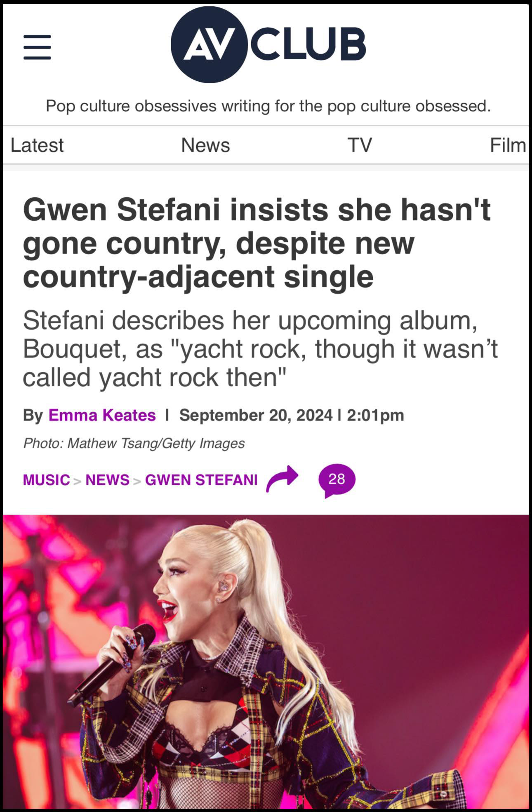Click the September 20, 2024 publish date
Viewport: 532px width, 812px height.
(256, 415)
